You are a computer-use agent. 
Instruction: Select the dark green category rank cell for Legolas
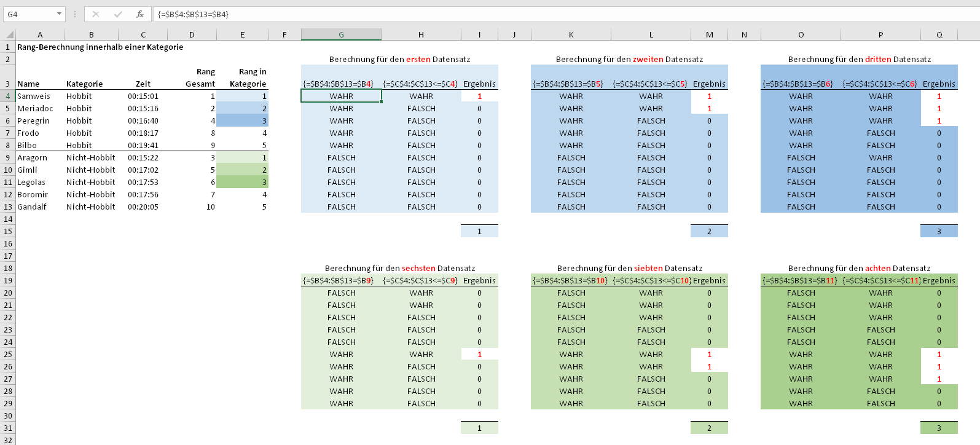point(243,183)
